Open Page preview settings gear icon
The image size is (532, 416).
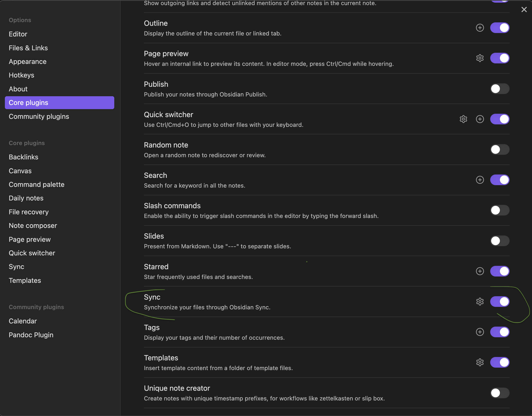(480, 58)
